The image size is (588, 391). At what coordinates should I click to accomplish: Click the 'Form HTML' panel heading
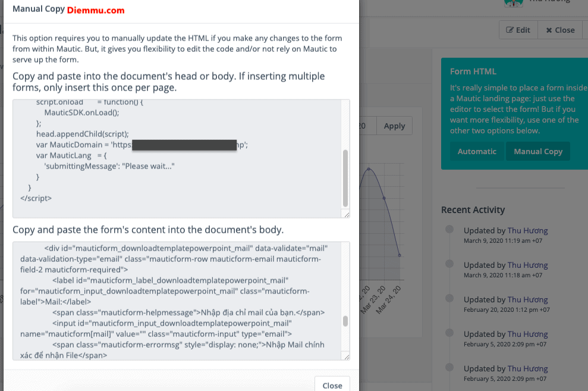point(473,71)
